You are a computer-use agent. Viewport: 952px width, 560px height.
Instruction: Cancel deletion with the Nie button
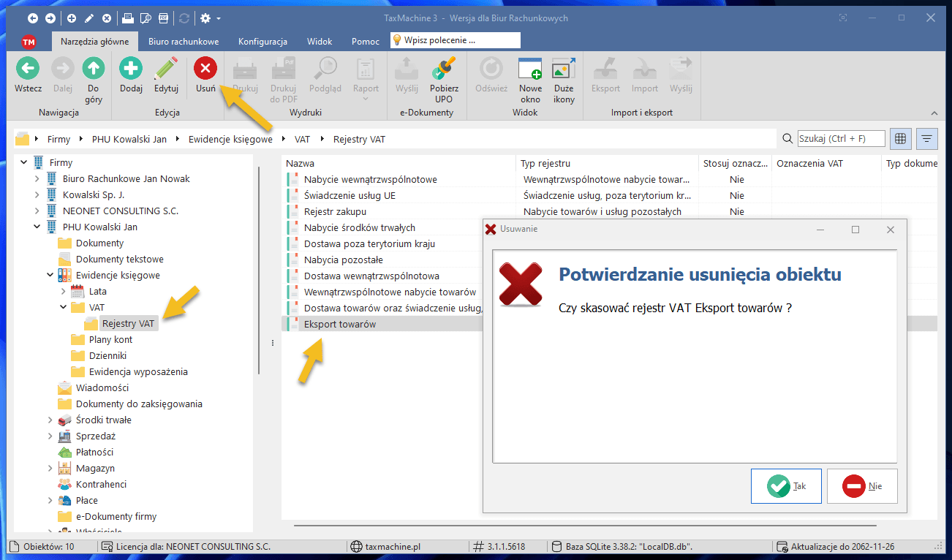862,486
